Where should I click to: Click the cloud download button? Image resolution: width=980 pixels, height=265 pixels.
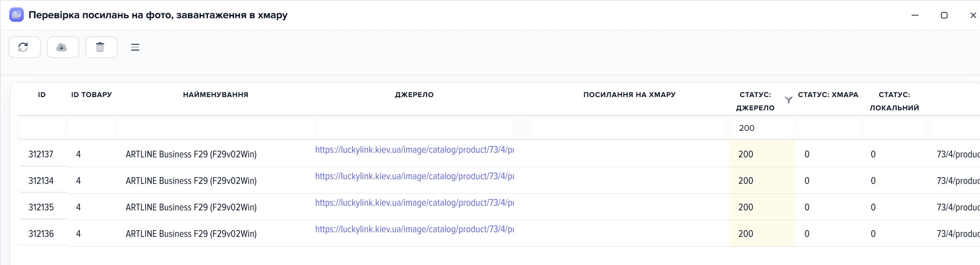63,47
